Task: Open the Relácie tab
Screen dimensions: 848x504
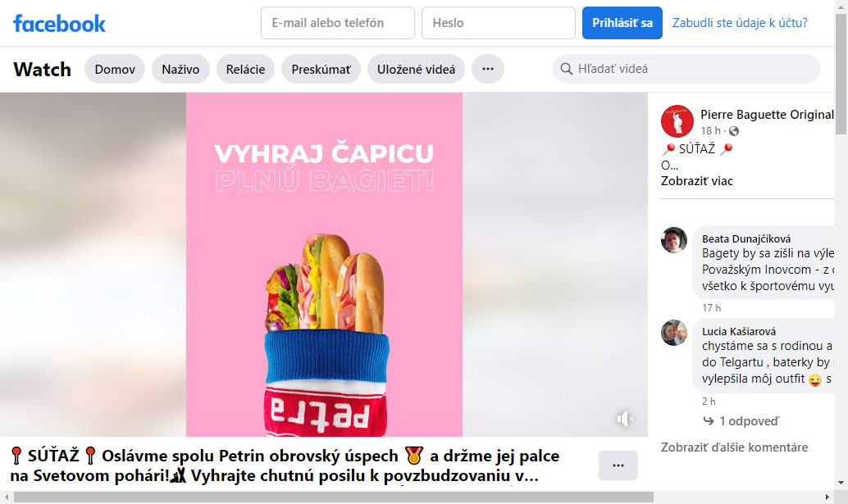Action: point(245,69)
